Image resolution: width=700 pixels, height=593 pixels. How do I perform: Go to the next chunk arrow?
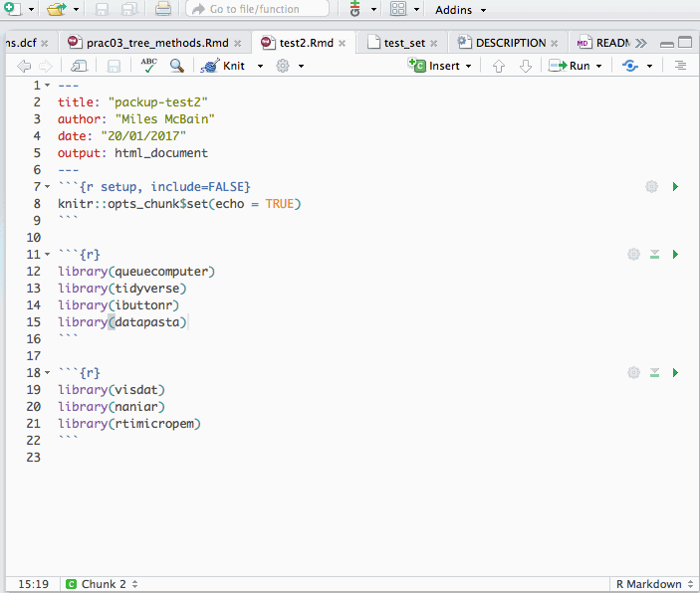(x=526, y=66)
